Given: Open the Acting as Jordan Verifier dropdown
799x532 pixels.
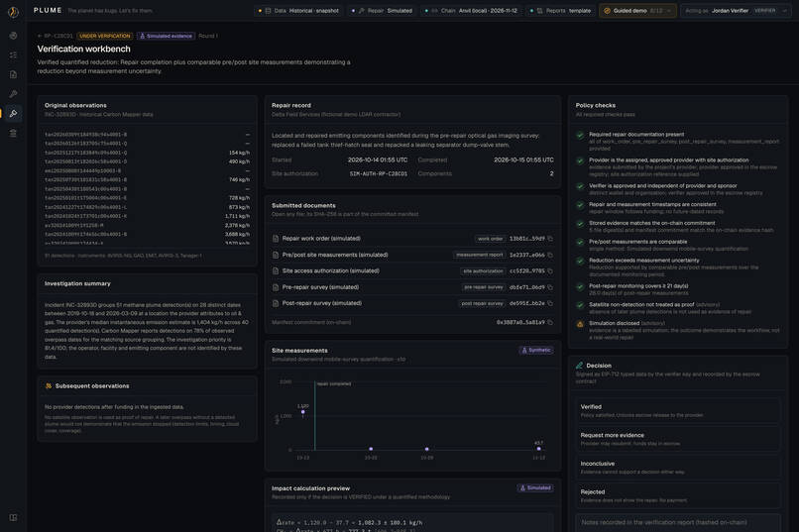Looking at the screenshot, I should click(736, 11).
